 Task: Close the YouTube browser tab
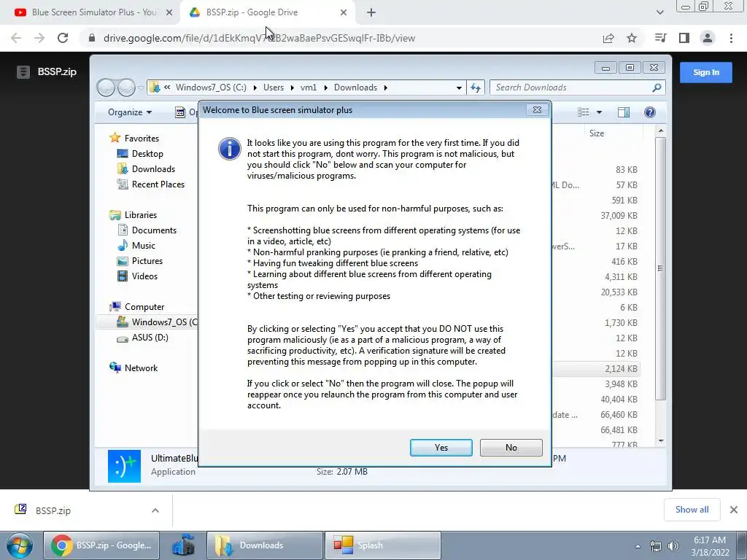click(169, 12)
